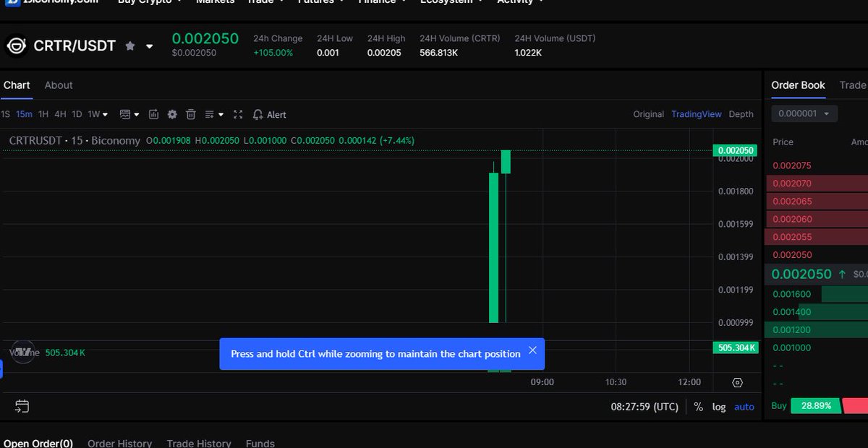
Task: Open the 0.000001 order book precision dropdown
Action: [804, 113]
